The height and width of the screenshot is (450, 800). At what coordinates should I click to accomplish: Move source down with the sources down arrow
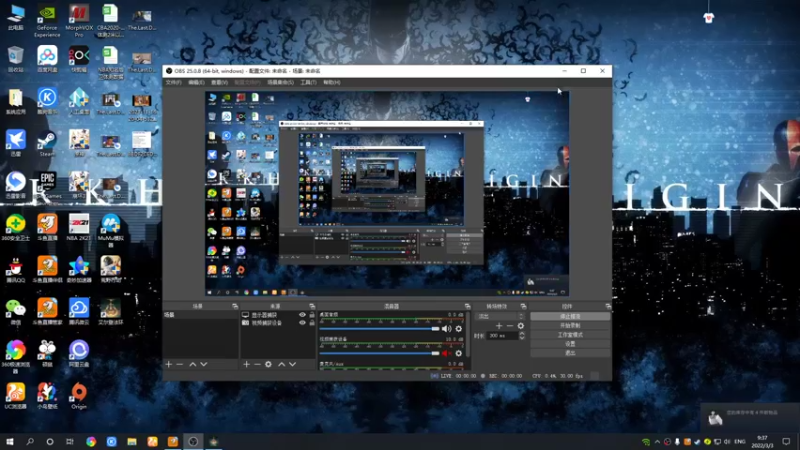(x=292, y=364)
